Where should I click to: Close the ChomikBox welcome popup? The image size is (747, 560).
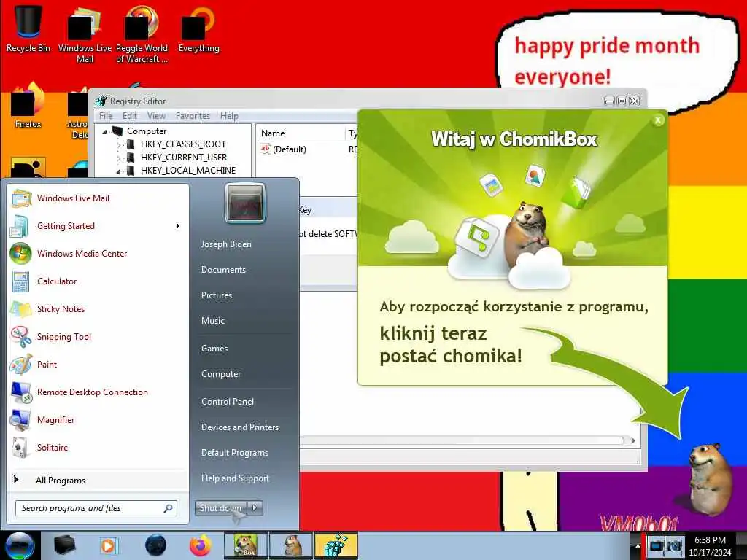coord(658,120)
